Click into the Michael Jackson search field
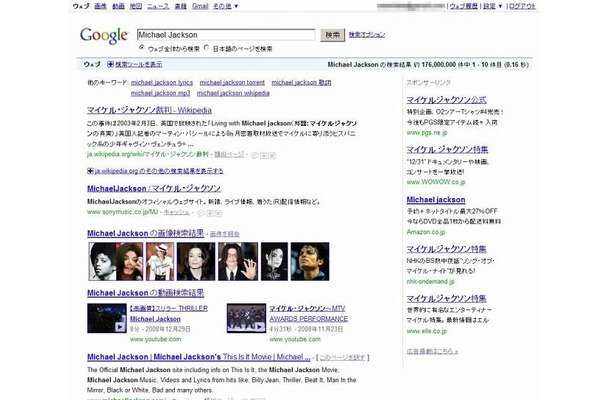Image resolution: width=610 pixels, height=400 pixels. click(225, 35)
